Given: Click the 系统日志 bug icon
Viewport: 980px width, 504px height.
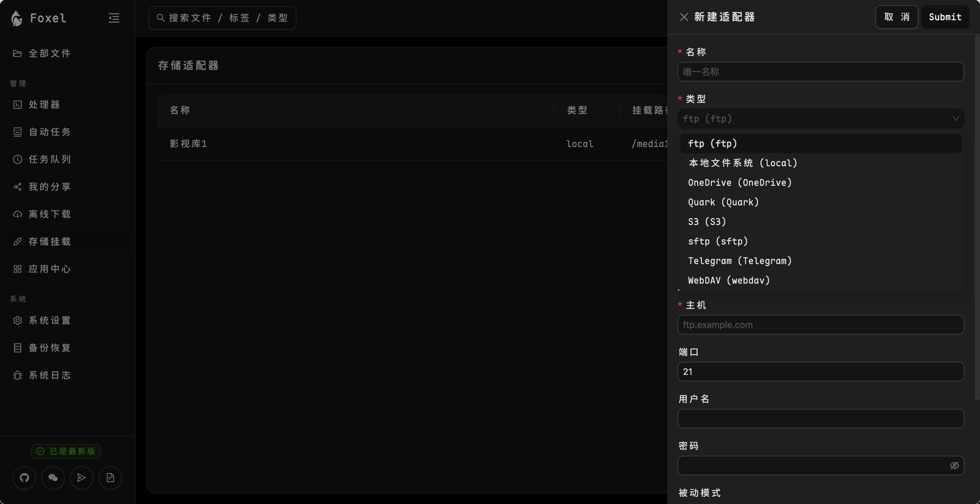Looking at the screenshot, I should coord(17,375).
